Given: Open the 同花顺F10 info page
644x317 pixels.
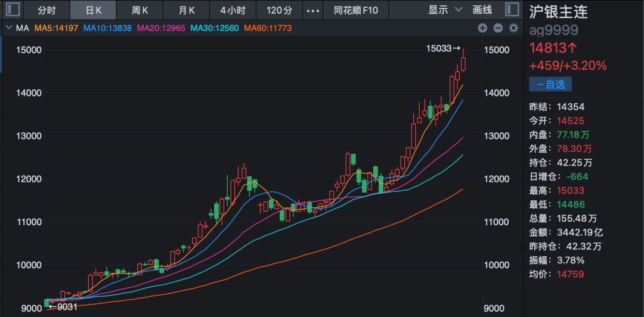Looking at the screenshot, I should coord(356,10).
